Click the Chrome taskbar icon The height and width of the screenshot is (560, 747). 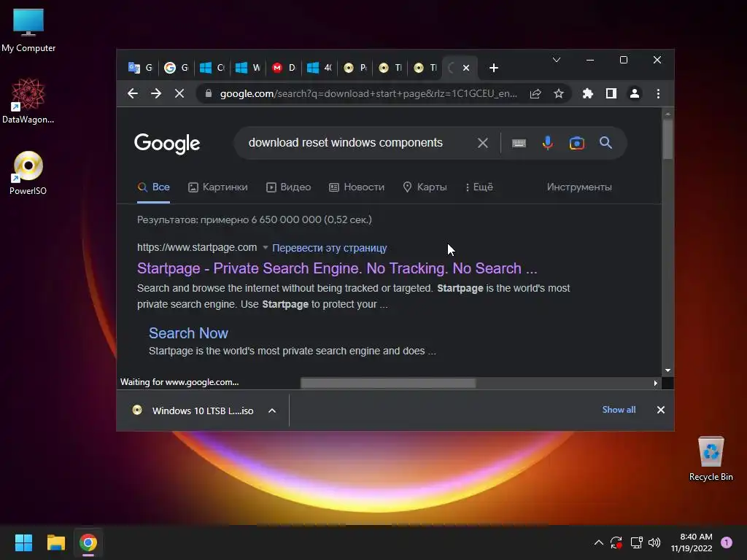pos(88,542)
